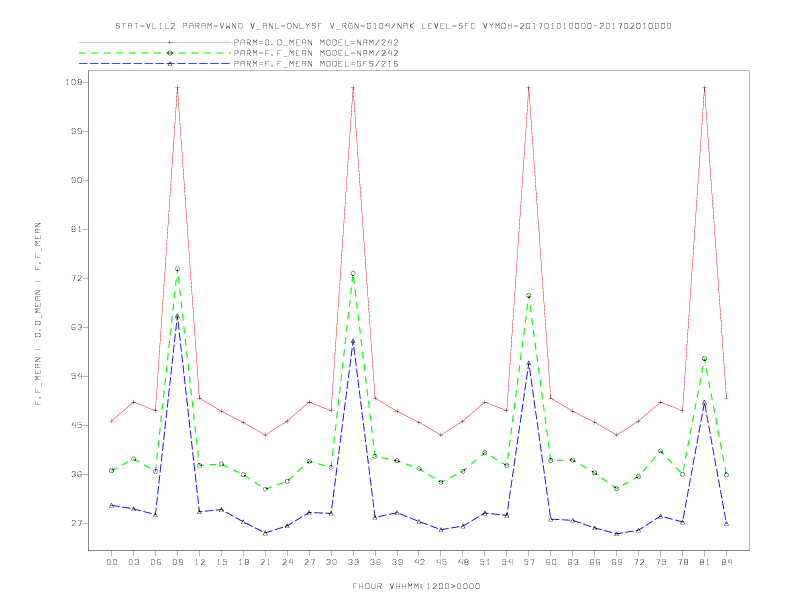Click the green circle marker in the legend
Screen dimensions: 792x612
[170, 53]
